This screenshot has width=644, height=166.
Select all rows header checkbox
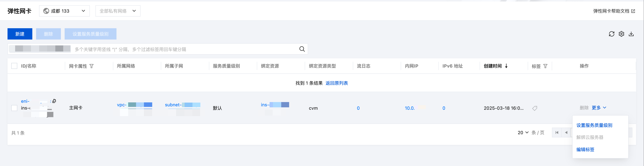14,66
